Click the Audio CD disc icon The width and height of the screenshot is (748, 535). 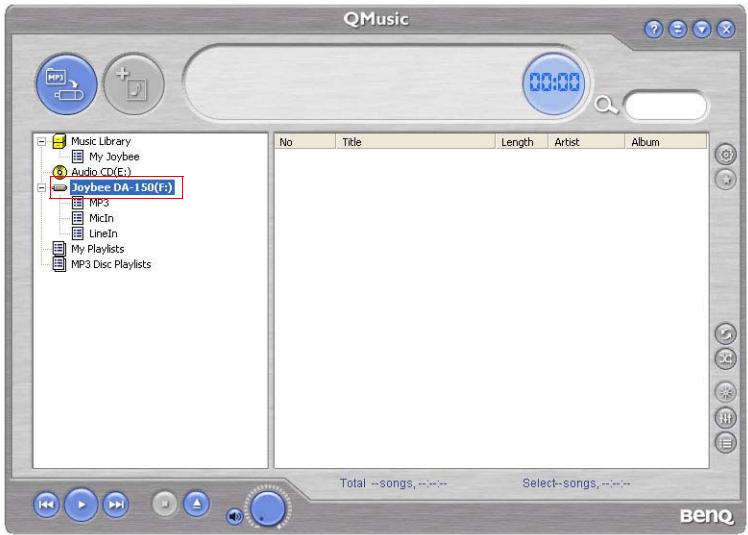[x=59, y=172]
